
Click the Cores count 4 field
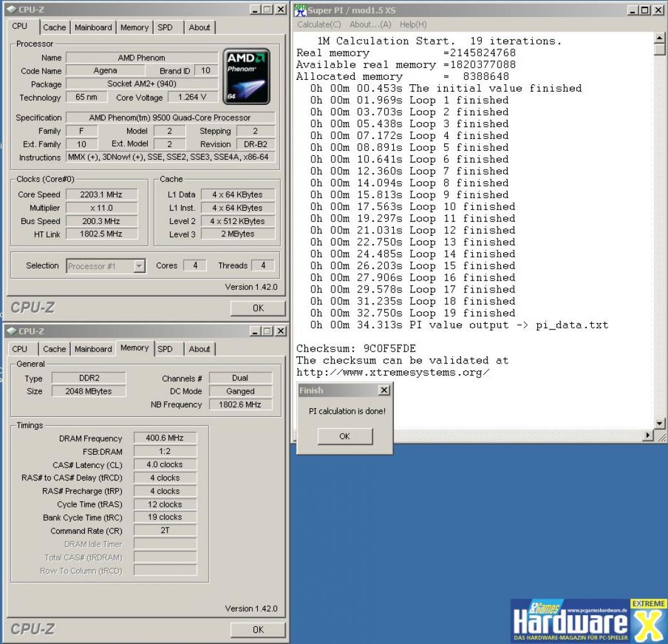click(x=195, y=265)
